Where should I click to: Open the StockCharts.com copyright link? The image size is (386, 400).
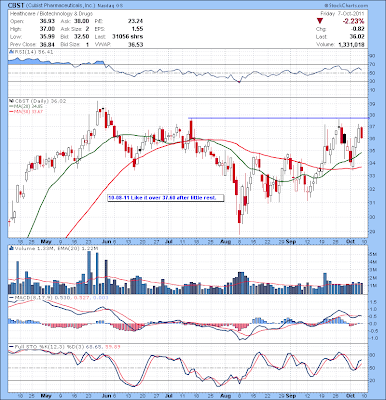[x=346, y=6]
